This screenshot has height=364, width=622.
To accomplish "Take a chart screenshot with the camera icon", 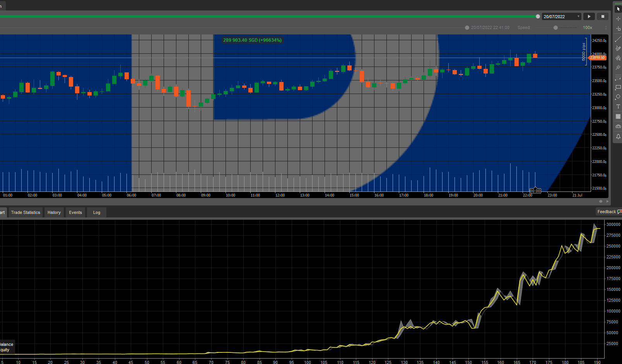I will point(618,126).
